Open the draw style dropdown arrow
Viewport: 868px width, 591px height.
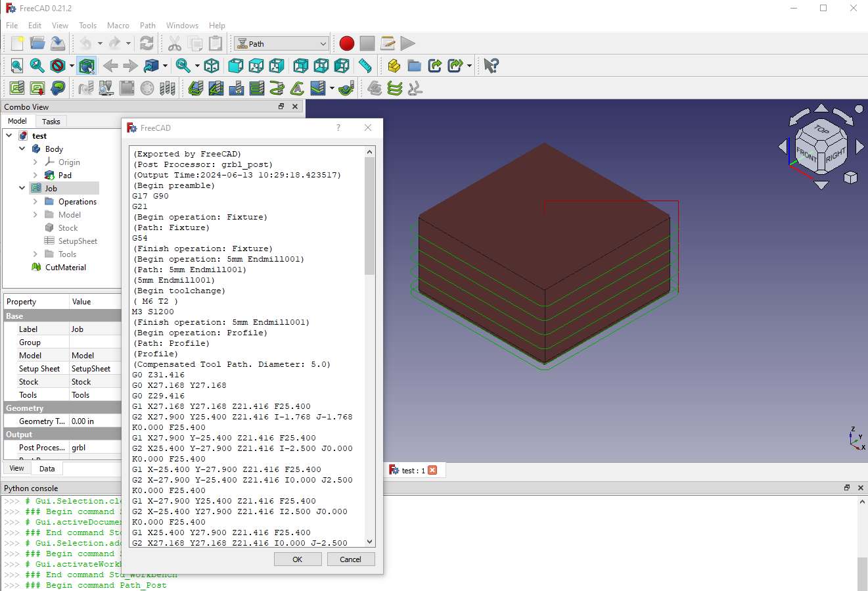point(72,66)
